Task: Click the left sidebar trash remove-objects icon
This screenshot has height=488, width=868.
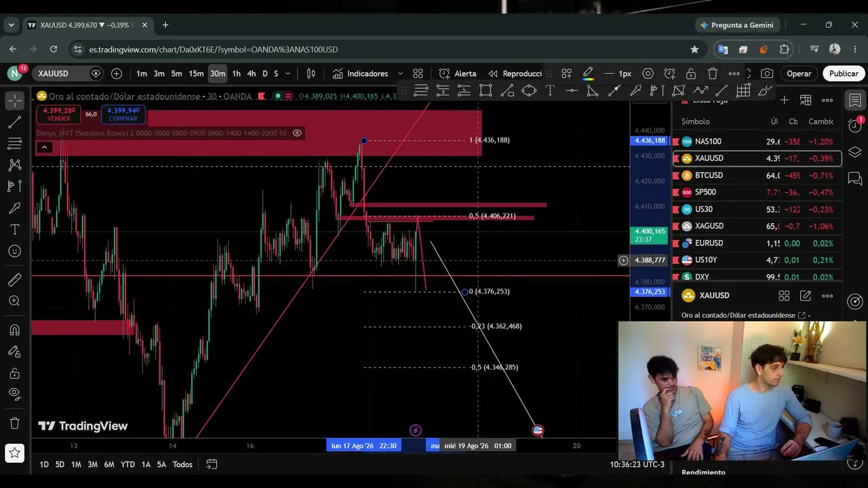Action: (x=14, y=423)
